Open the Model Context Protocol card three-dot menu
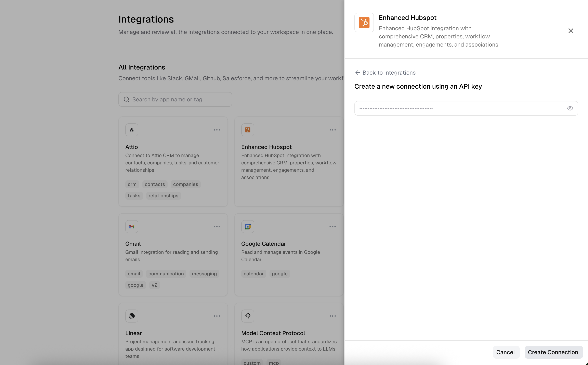 (x=332, y=316)
